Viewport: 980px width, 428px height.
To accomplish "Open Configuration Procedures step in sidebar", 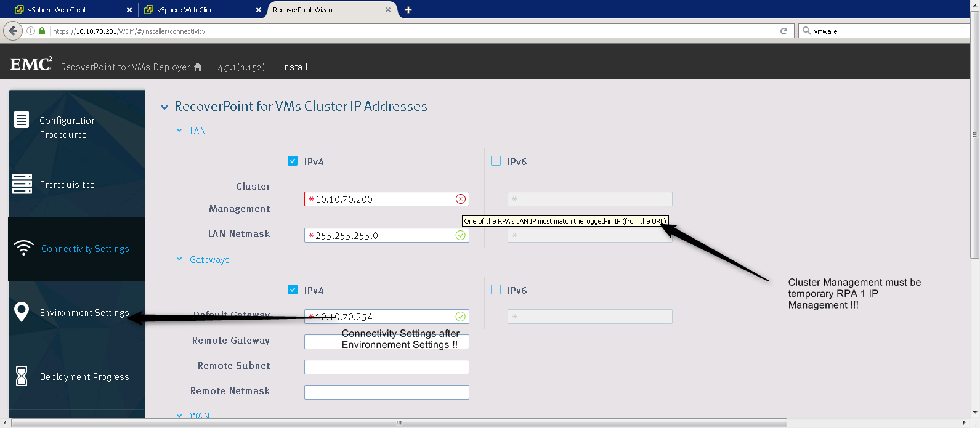I will click(x=77, y=121).
